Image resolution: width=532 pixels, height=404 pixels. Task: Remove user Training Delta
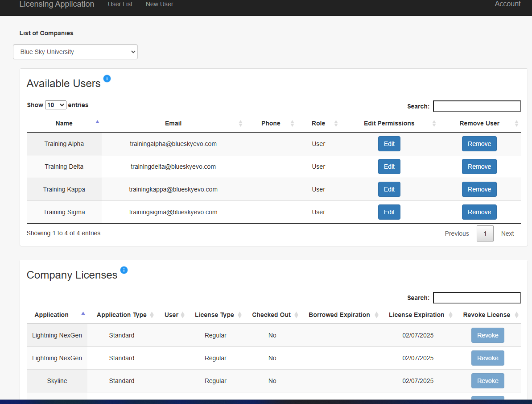tap(479, 167)
